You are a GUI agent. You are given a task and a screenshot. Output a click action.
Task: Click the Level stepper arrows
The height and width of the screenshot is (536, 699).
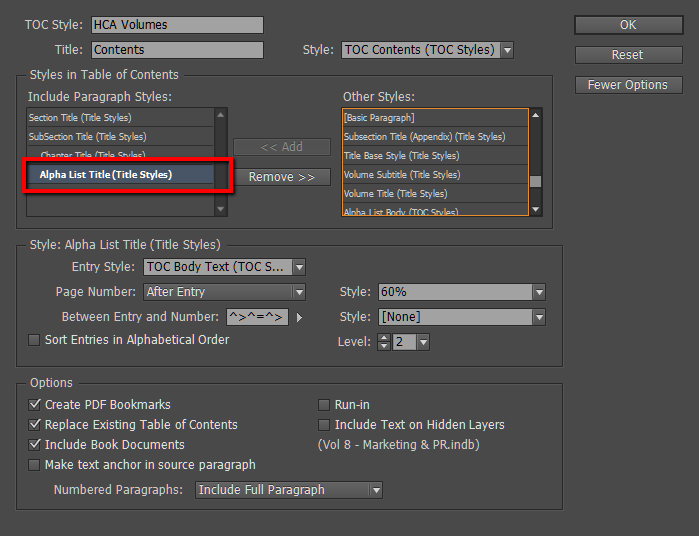[384, 342]
